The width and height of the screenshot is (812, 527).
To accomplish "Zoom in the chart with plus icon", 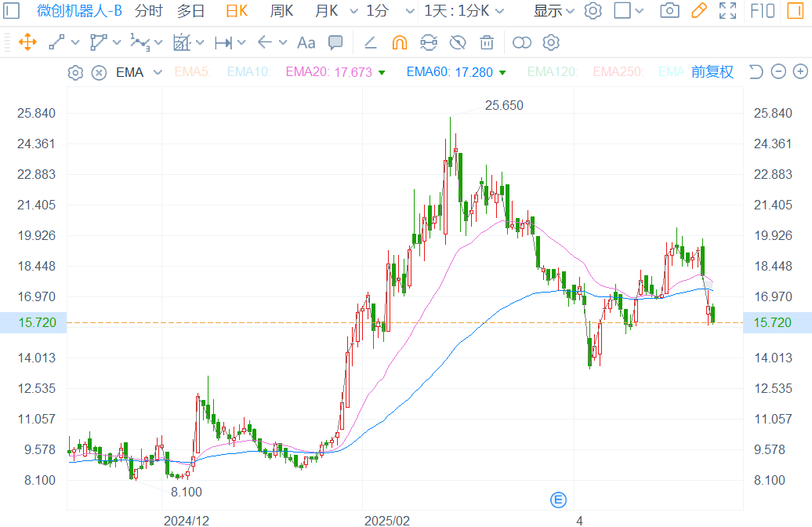I will tap(800, 71).
